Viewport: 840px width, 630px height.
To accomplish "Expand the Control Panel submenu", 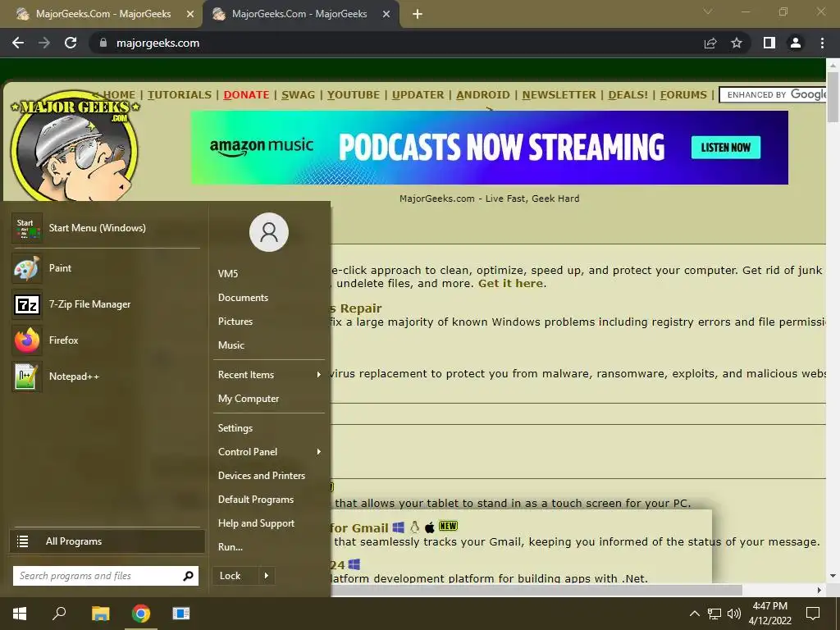I will pos(269,452).
